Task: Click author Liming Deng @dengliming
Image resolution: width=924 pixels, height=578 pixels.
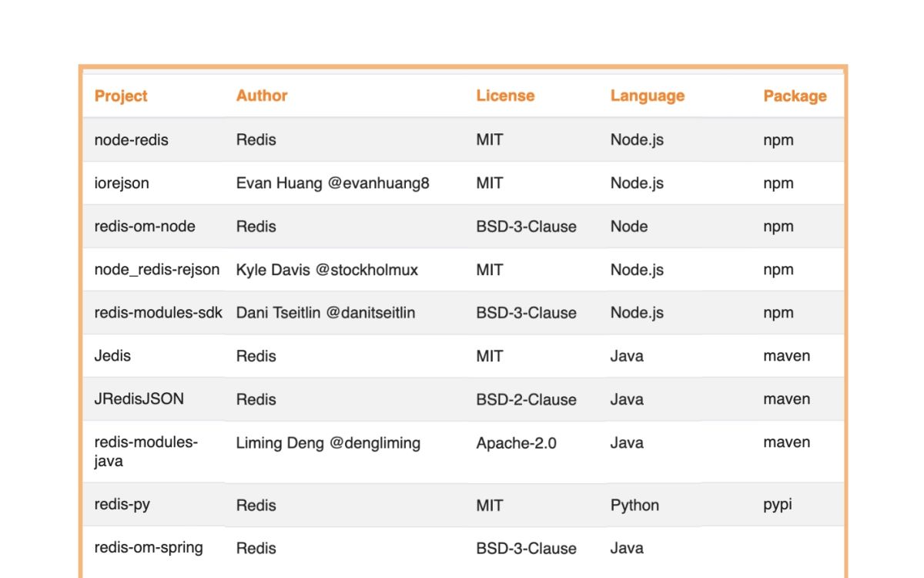Action: tap(328, 443)
